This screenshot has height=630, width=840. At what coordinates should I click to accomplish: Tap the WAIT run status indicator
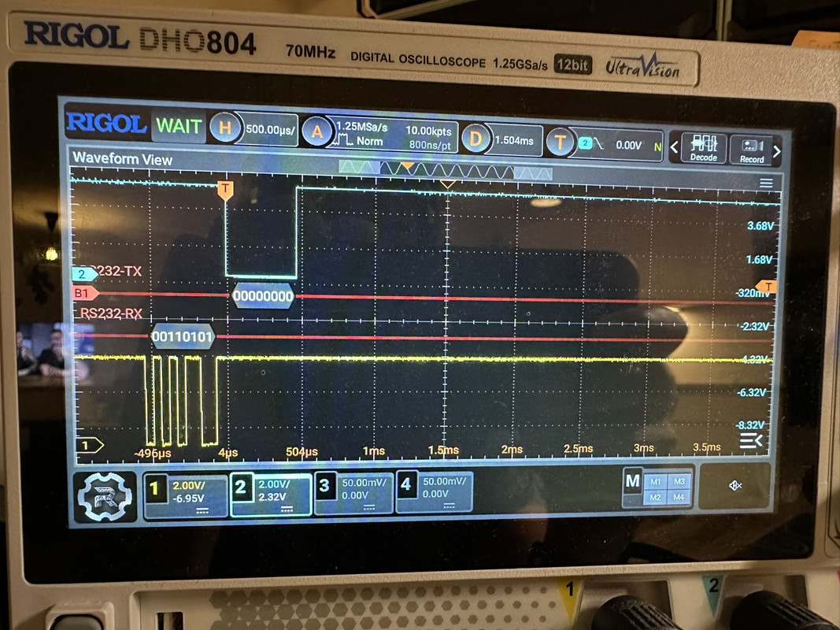(x=179, y=126)
